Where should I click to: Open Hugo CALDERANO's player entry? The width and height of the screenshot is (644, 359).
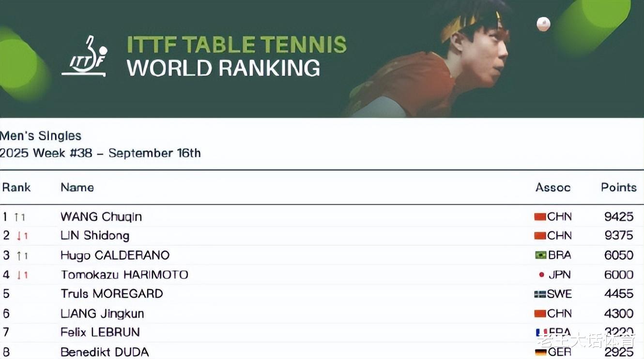[x=115, y=255]
